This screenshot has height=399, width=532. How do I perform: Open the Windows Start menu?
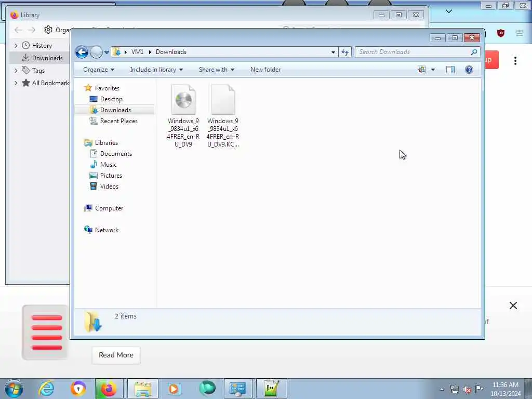tap(14, 389)
